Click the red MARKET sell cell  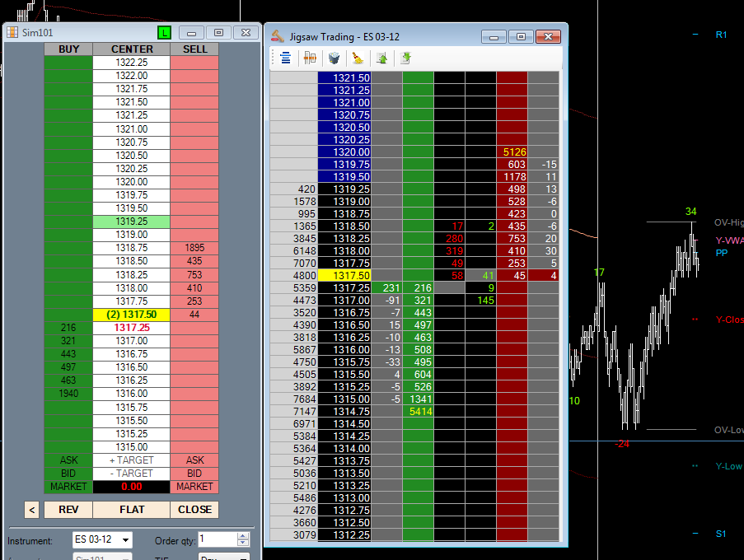pyautogui.click(x=194, y=487)
